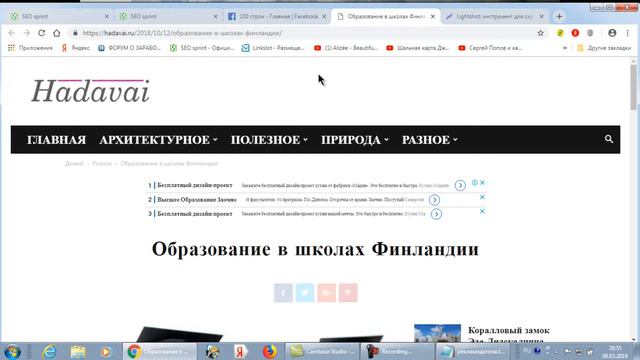This screenshot has height=360, width=640.
Task: Share the article on Facebook
Action: 283,293
